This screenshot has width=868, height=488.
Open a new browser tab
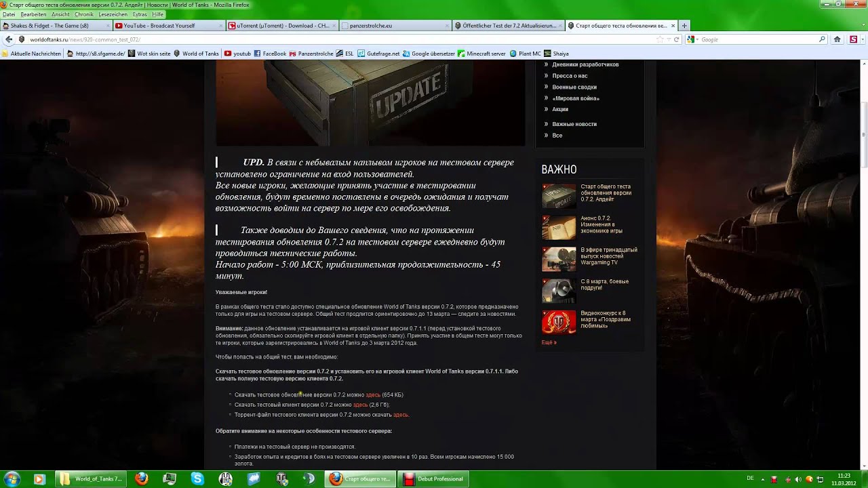coord(684,26)
